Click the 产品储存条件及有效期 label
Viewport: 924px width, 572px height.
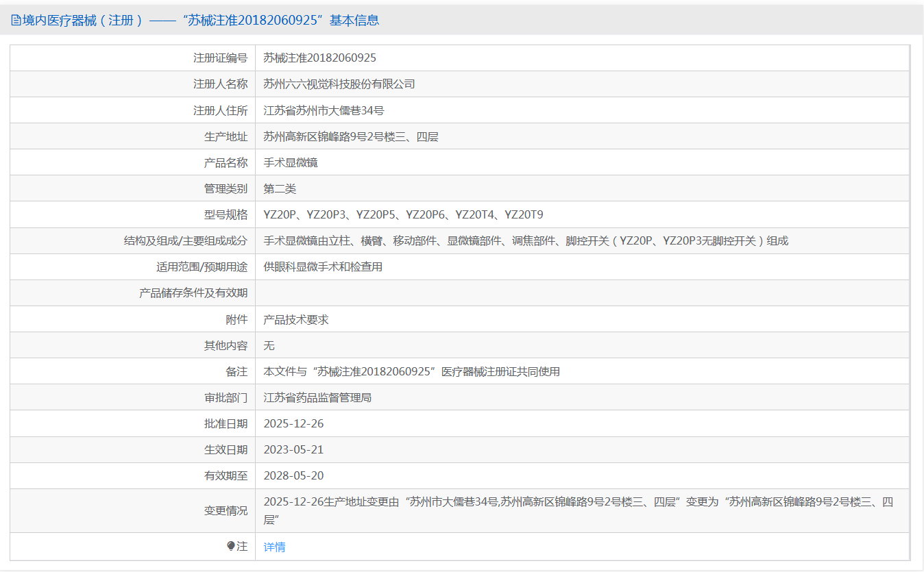(193, 293)
